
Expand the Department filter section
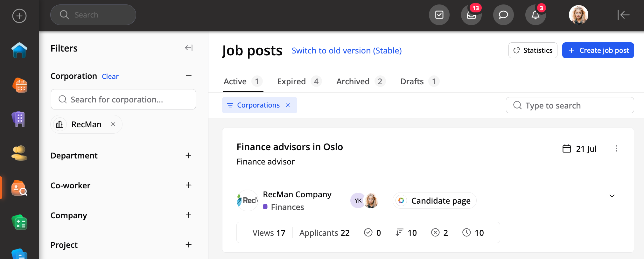[189, 155]
